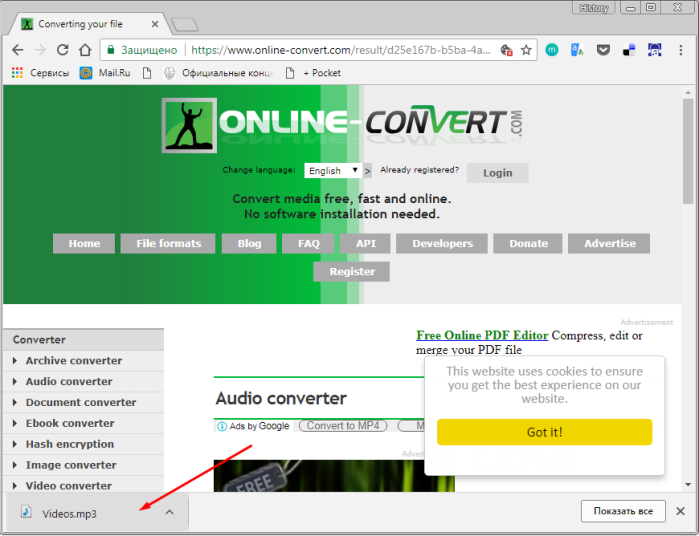
Task: Accept cookies with the Got it! button
Action: tap(544, 432)
